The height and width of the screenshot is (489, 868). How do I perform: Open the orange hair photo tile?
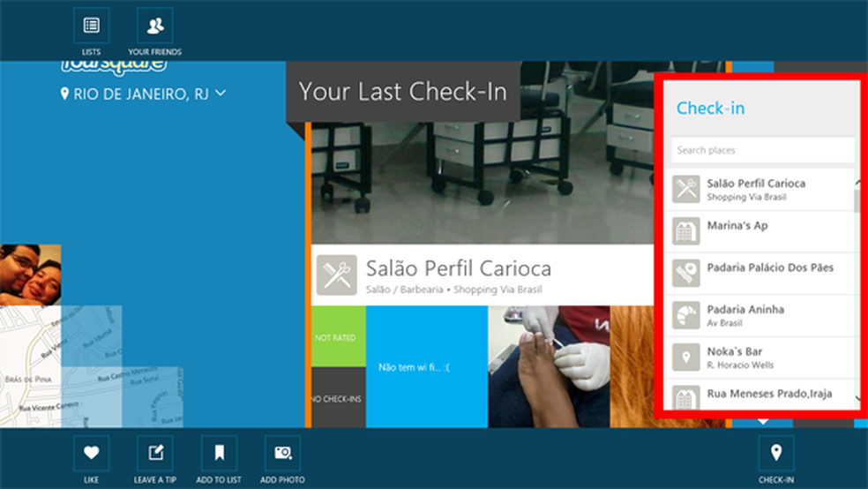click(632, 366)
